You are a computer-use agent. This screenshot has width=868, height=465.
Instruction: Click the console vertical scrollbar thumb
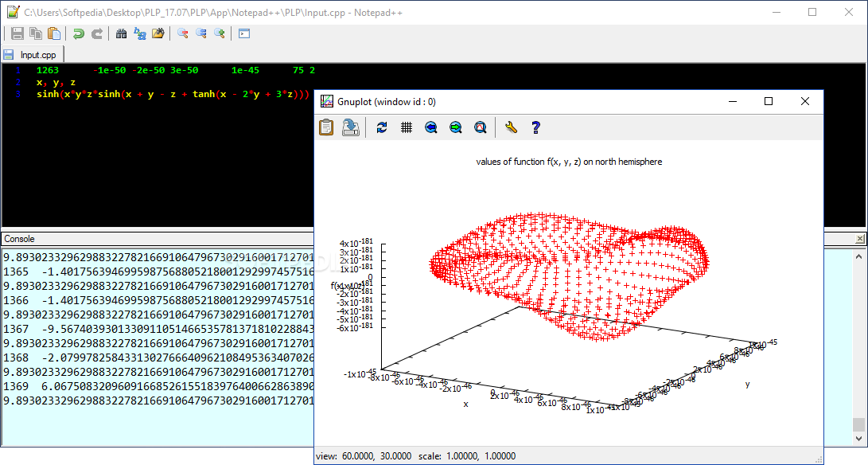[x=858, y=424]
